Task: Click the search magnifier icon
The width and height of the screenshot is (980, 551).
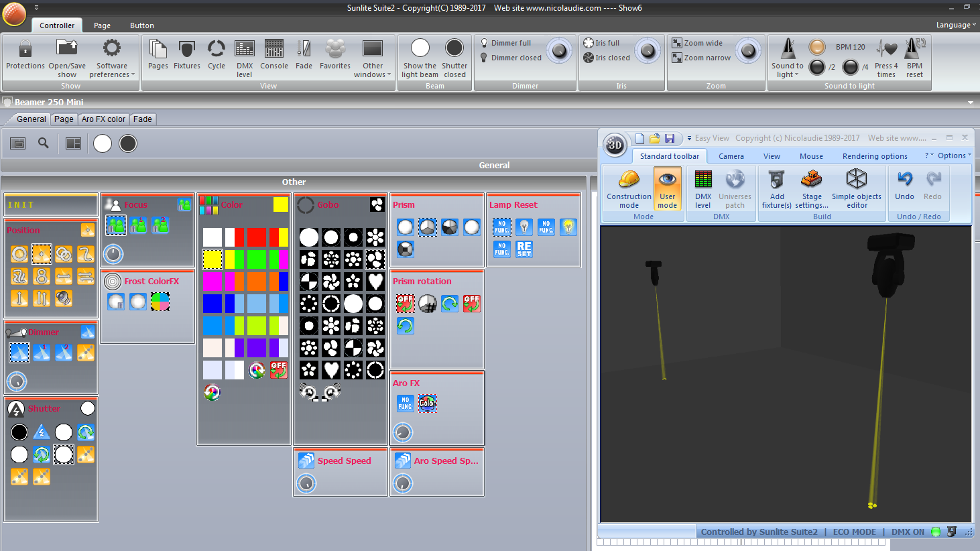Action: 44,143
